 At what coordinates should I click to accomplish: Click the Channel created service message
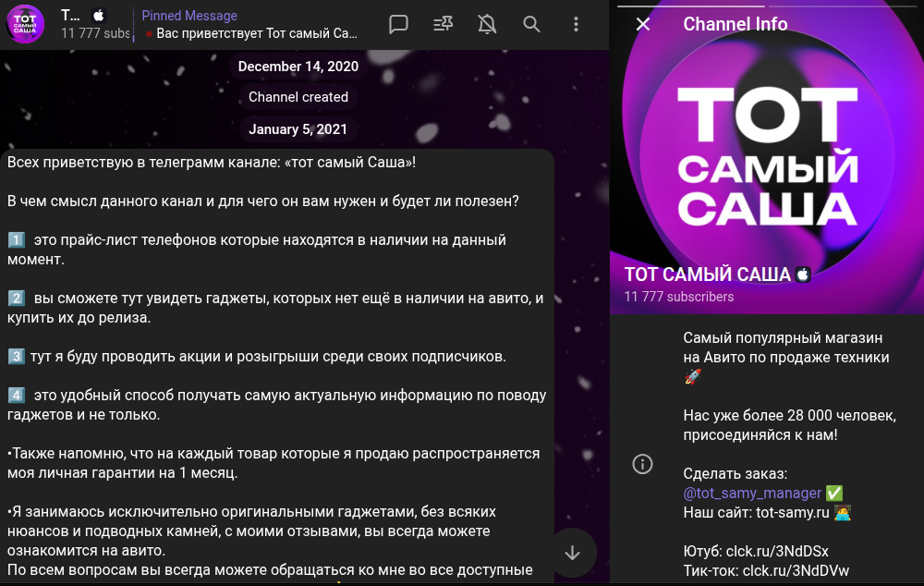(298, 97)
